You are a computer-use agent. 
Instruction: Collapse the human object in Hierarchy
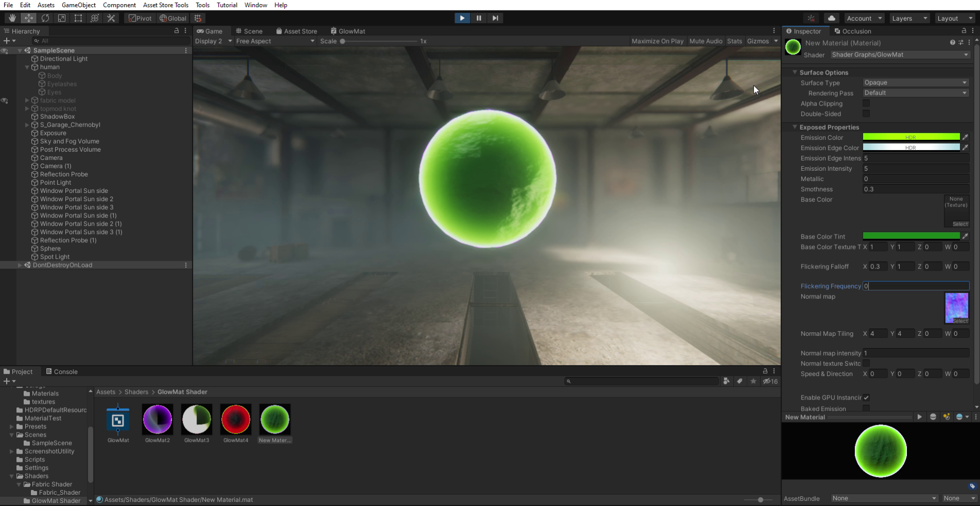click(27, 67)
